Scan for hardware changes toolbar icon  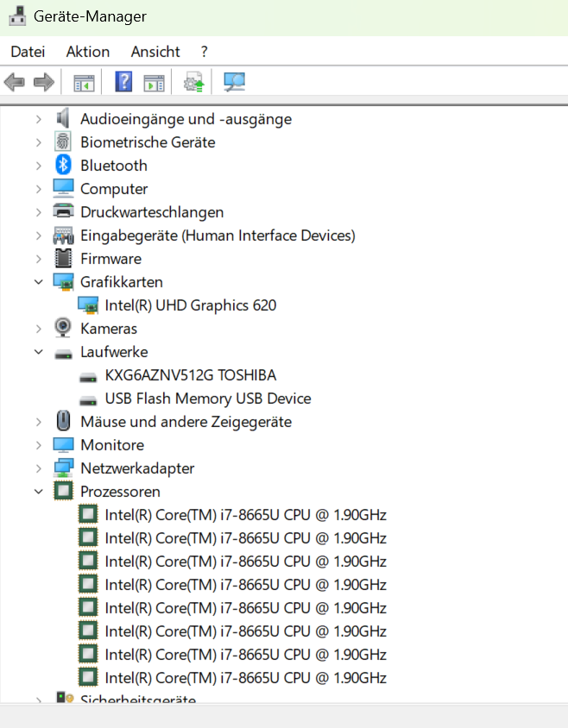tap(234, 82)
